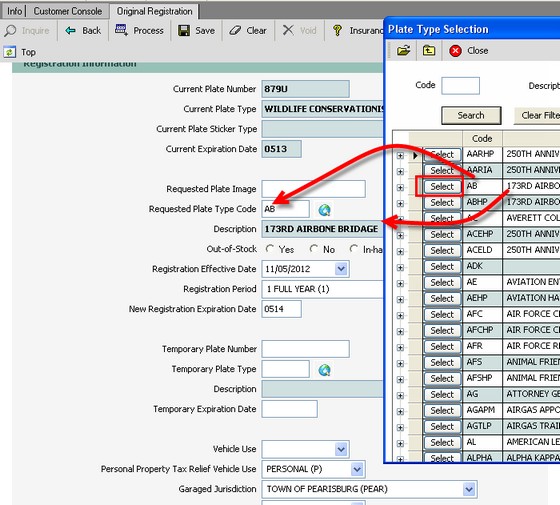Click the AFCHP code cell

(x=482, y=330)
